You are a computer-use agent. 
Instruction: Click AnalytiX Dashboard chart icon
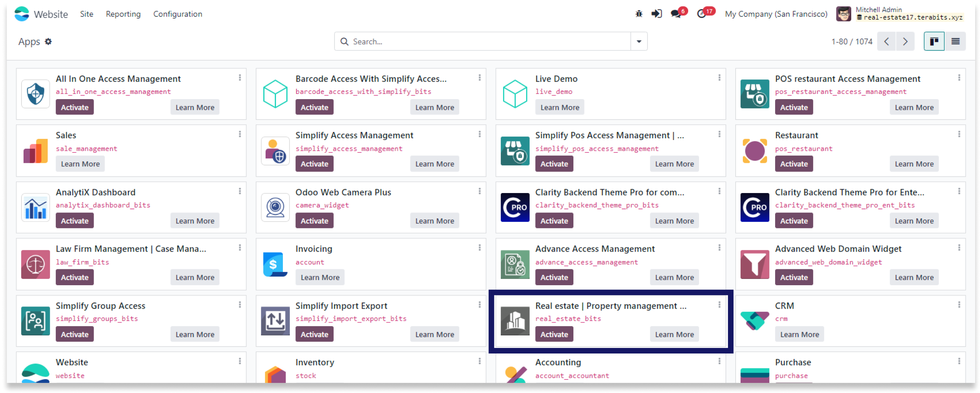pyautogui.click(x=35, y=207)
